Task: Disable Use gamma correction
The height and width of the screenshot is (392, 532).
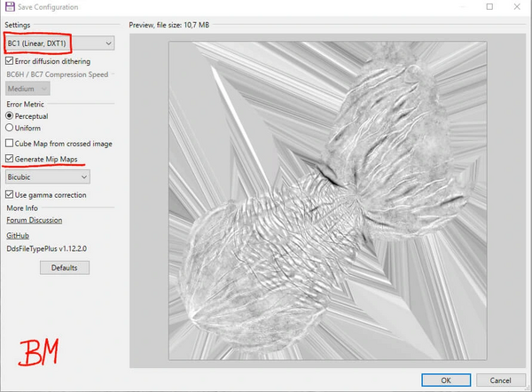Action: click(x=10, y=195)
